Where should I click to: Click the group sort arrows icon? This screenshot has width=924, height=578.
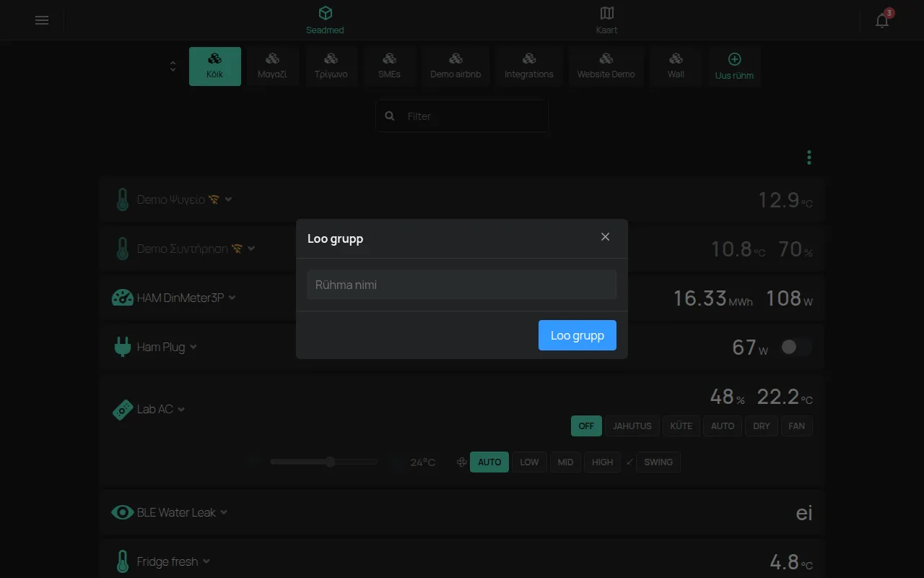click(x=173, y=66)
